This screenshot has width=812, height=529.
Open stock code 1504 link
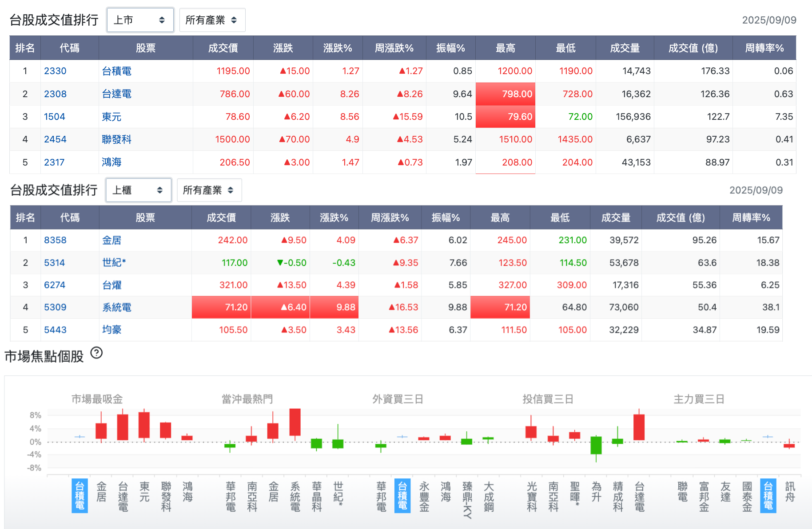click(x=54, y=117)
